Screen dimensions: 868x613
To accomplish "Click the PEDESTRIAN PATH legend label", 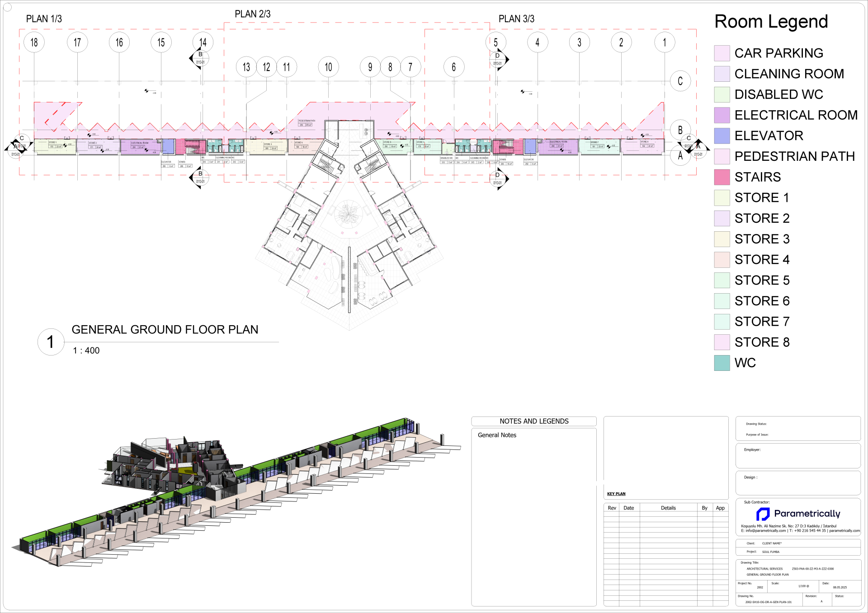I will 795,156.
